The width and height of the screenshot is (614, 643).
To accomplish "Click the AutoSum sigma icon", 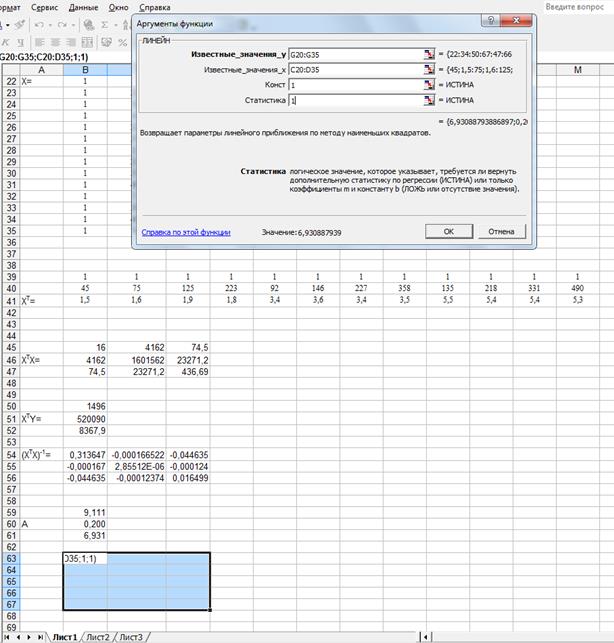I will coord(105,25).
